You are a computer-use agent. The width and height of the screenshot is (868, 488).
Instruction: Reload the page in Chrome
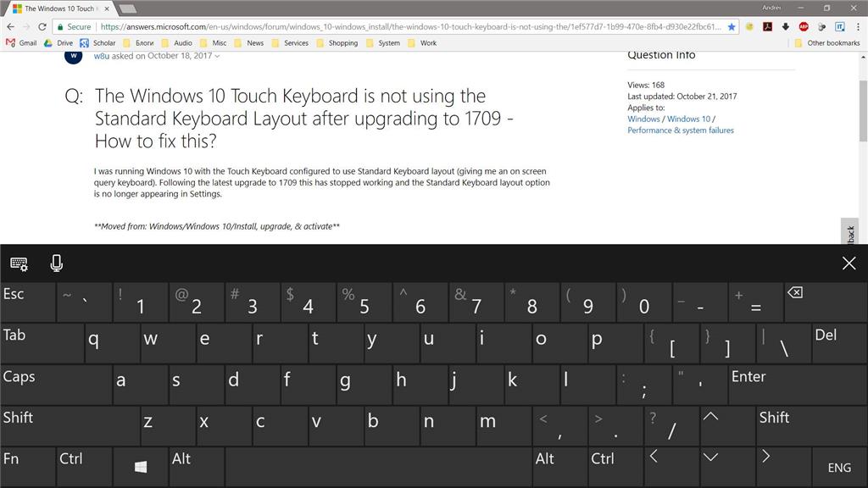tap(42, 26)
